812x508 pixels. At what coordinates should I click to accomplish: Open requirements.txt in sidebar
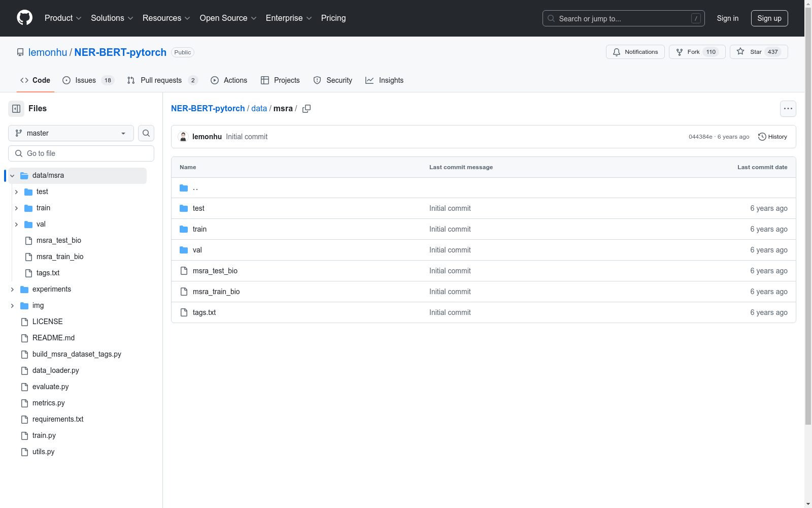[x=58, y=419]
